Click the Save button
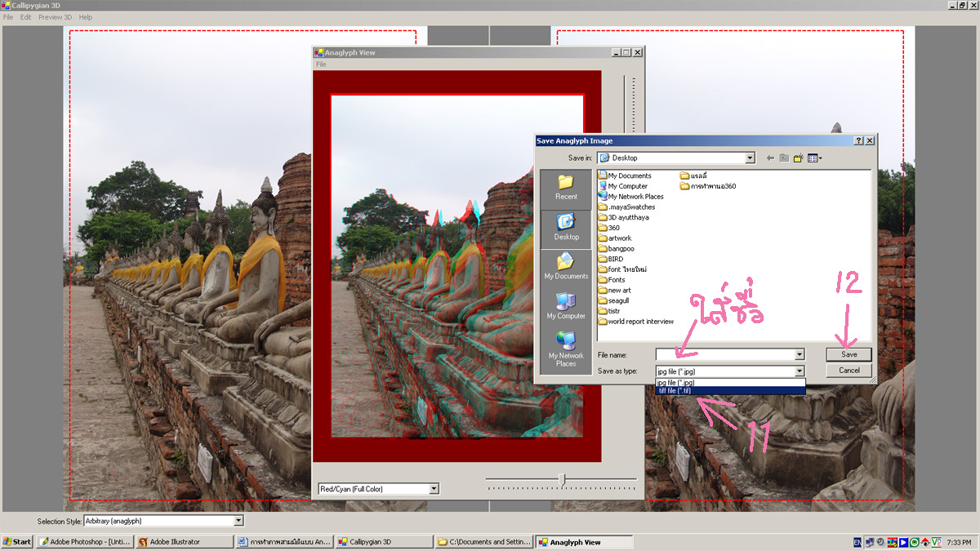The height and width of the screenshot is (551, 980). tap(849, 354)
